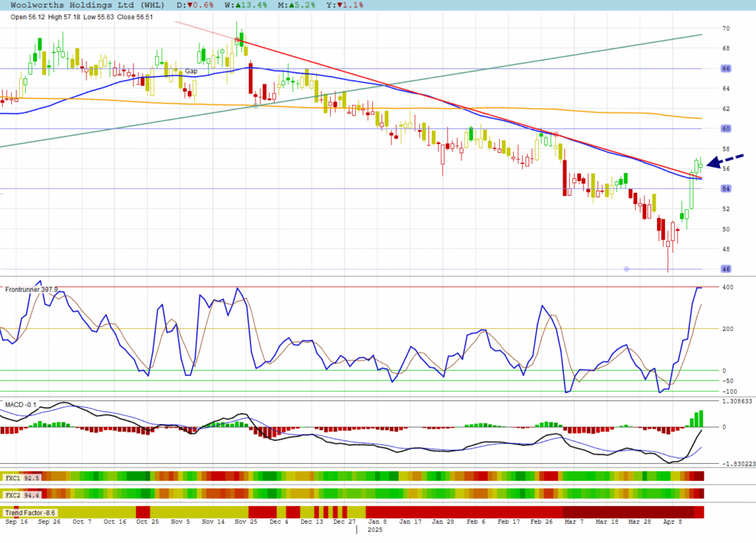Click the High 57.18 value
The width and height of the screenshot is (756, 543).
(64, 17)
